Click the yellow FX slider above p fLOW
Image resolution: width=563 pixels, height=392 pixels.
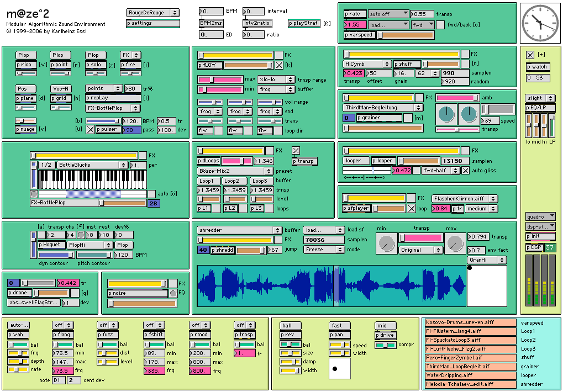point(236,55)
